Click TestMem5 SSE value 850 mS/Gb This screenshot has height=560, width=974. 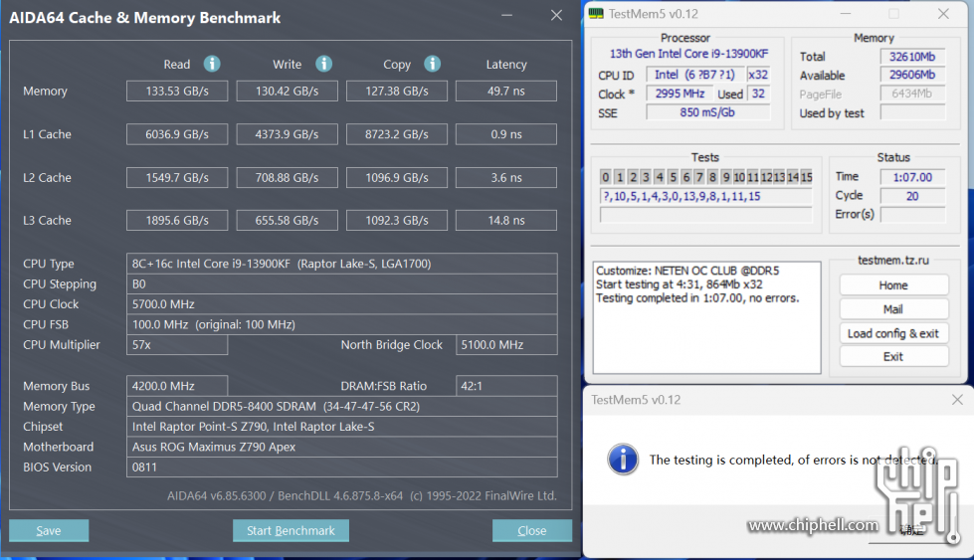point(707,112)
